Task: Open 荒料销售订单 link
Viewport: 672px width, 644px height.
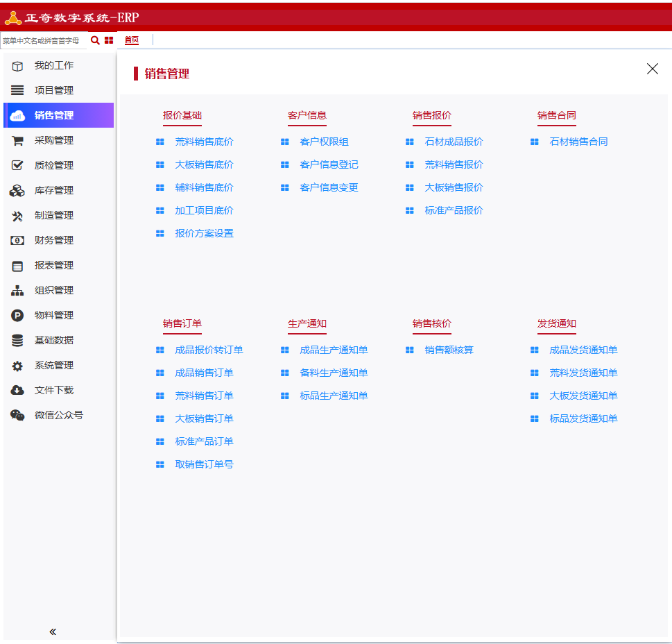Action: point(204,396)
